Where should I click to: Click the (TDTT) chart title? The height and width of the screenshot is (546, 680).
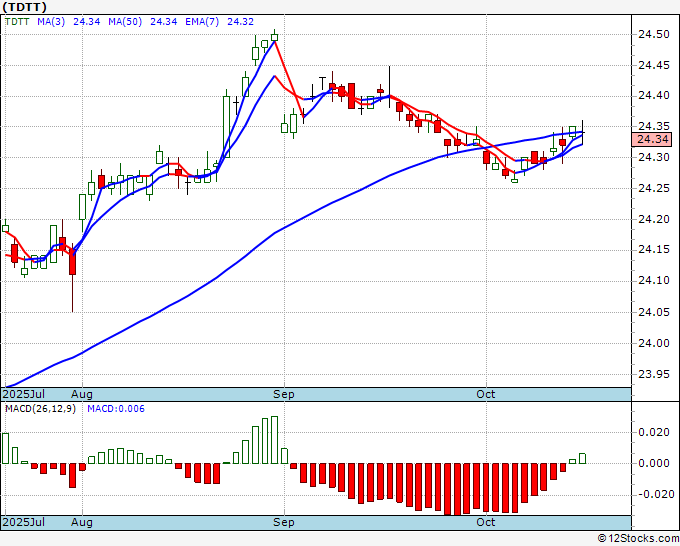24,7
